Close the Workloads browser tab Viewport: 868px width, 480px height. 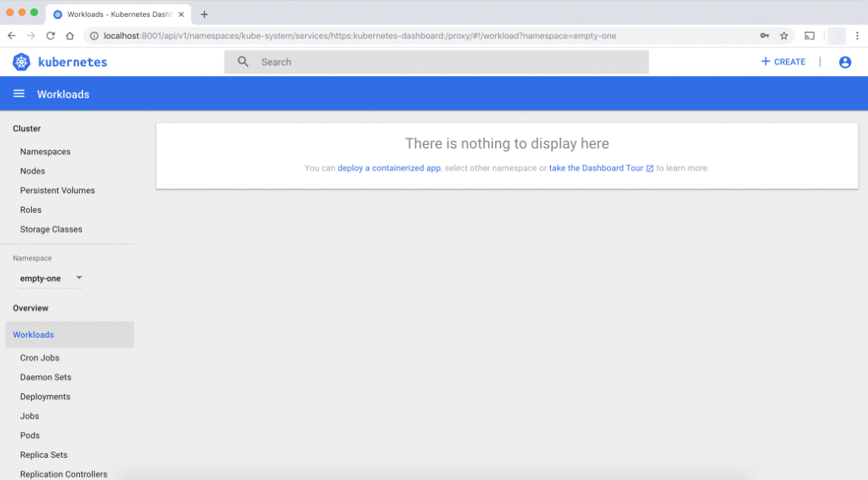[181, 14]
